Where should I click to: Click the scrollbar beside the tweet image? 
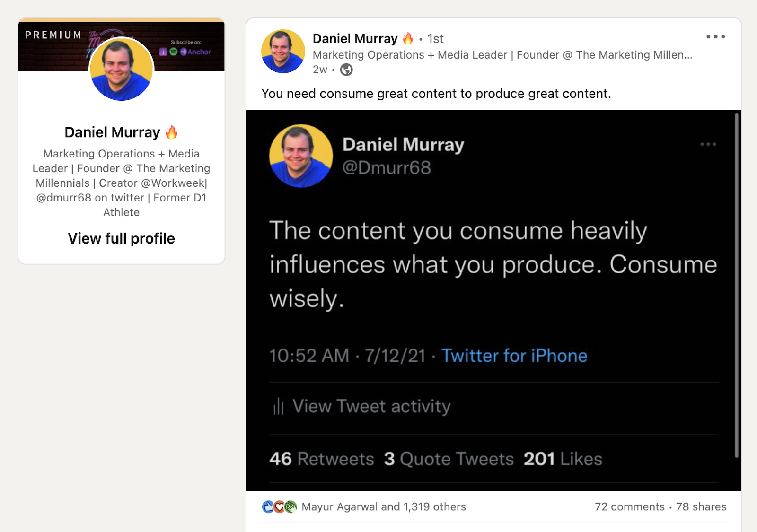[x=737, y=284]
